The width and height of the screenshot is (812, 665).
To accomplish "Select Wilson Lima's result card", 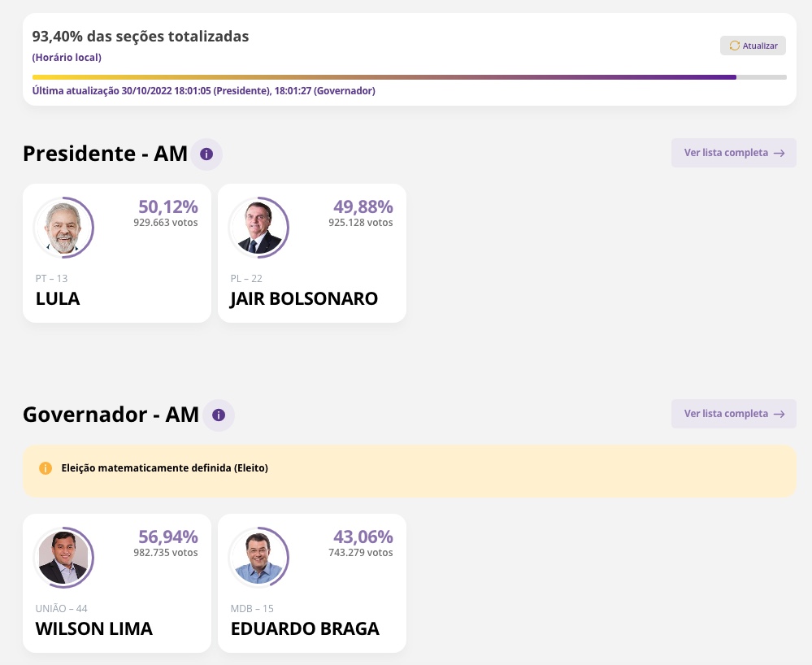I will click(117, 583).
